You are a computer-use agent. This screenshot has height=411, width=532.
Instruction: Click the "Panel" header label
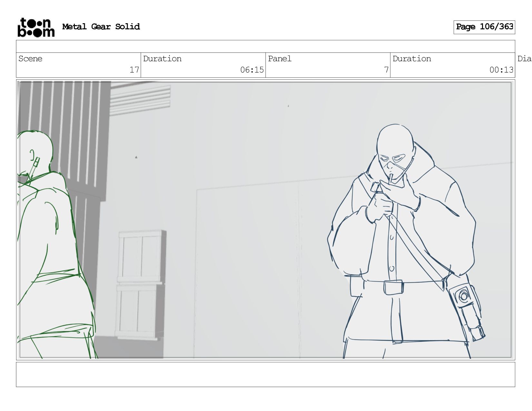tap(280, 59)
